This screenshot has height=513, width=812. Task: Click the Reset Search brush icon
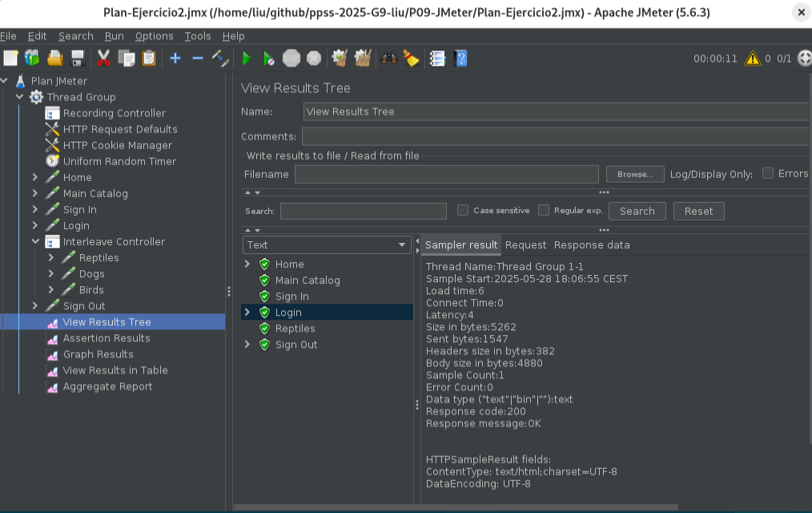[411, 59]
